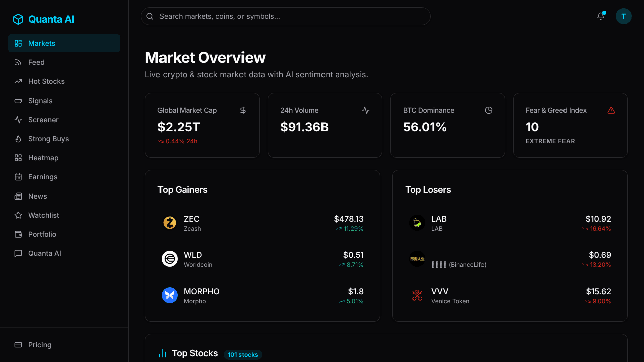Click the EXTREME FEAR label
Screen dimensions: 644x362
pos(550,141)
